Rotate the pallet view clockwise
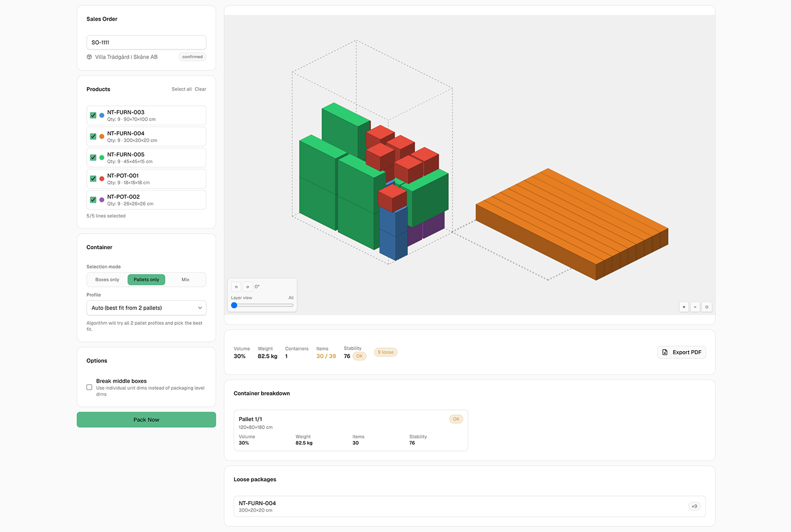The image size is (791, 532). tap(248, 286)
